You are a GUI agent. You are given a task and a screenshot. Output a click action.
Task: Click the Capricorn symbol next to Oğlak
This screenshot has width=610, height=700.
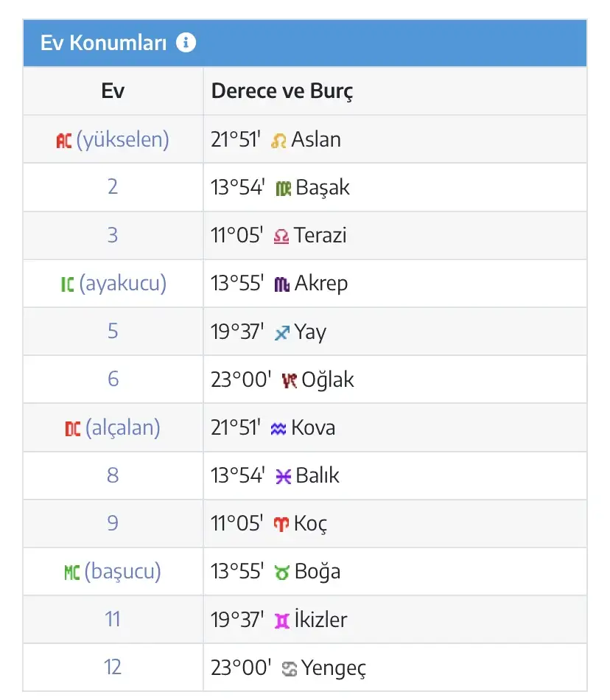tap(289, 381)
